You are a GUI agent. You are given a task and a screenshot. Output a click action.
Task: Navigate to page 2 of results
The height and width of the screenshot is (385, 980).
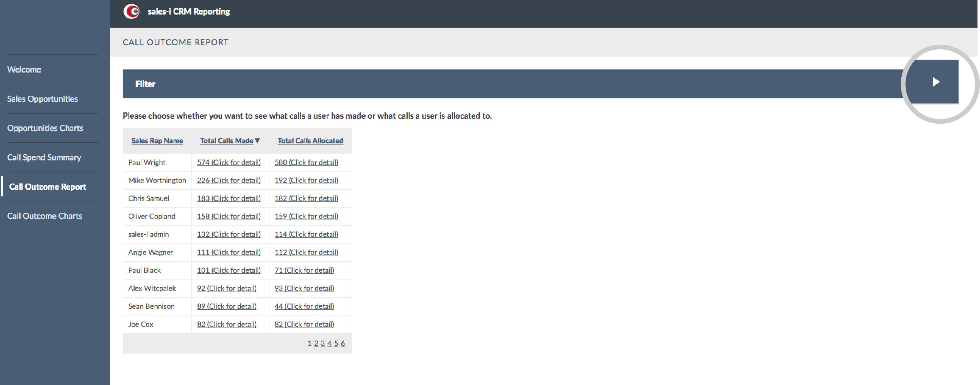click(x=314, y=342)
